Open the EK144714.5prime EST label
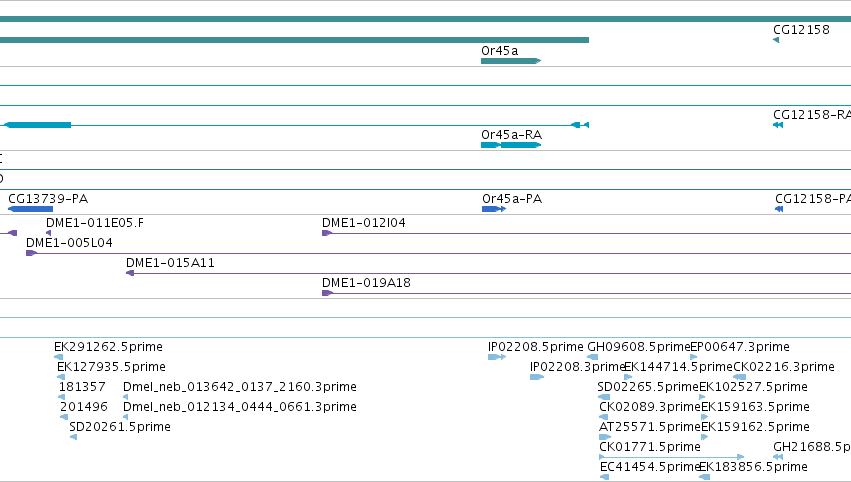This screenshot has height=482, width=851. 678,367
